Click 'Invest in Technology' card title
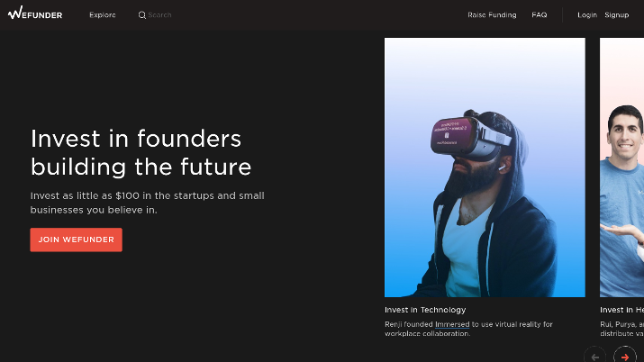Viewport: 644px width, 362px height. coord(425,310)
